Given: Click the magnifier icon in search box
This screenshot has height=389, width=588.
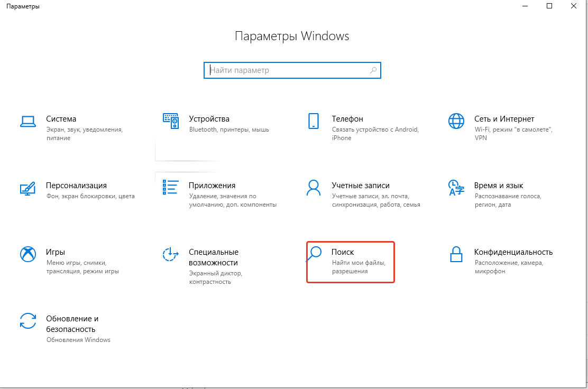Looking at the screenshot, I should [373, 70].
